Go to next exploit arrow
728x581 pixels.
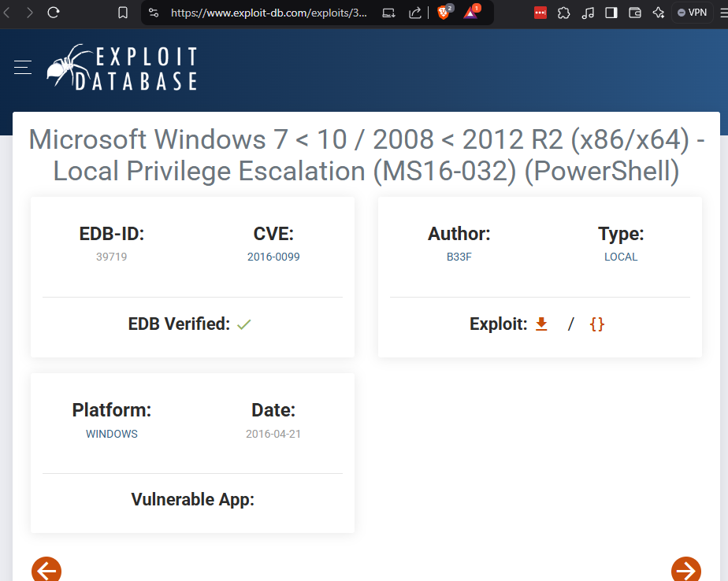pyautogui.click(x=685, y=570)
